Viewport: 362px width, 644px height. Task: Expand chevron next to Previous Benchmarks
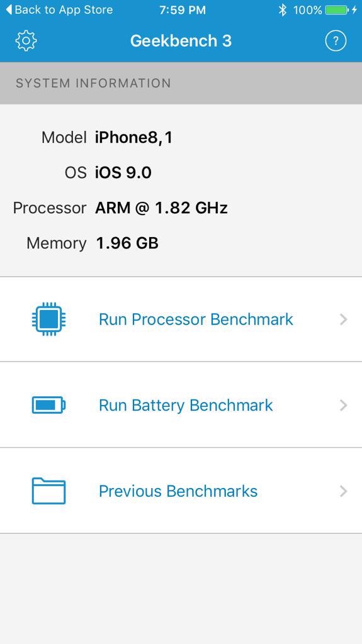(x=344, y=491)
